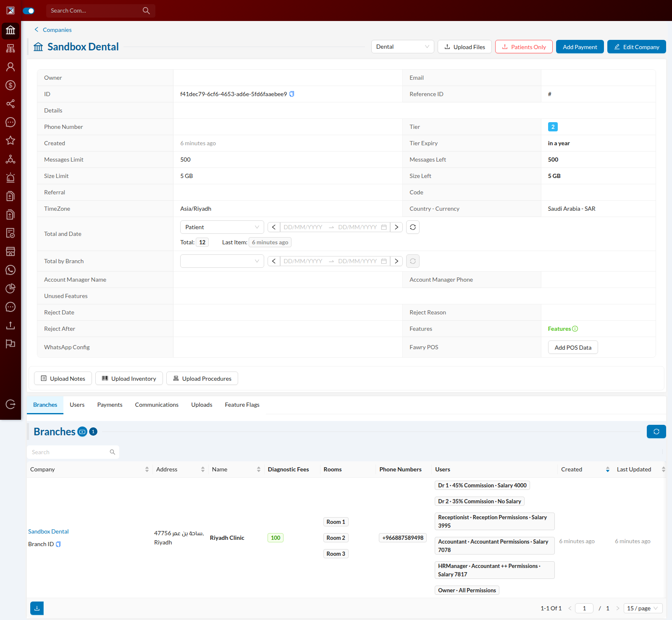The height and width of the screenshot is (620, 672).
Task: Open the store sidebar icon
Action: (10, 251)
